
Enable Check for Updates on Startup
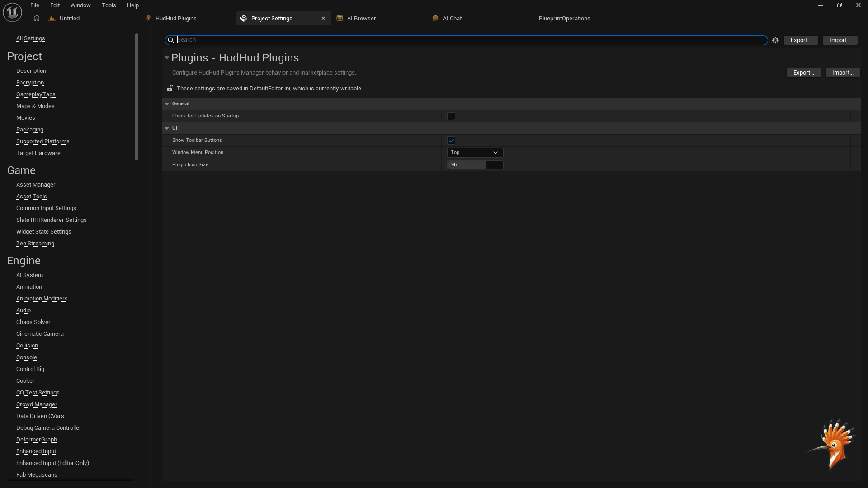point(451,116)
